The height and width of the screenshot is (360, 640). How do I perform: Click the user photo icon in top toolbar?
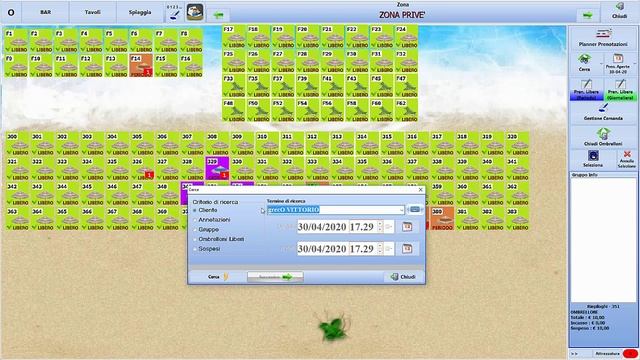tap(195, 13)
